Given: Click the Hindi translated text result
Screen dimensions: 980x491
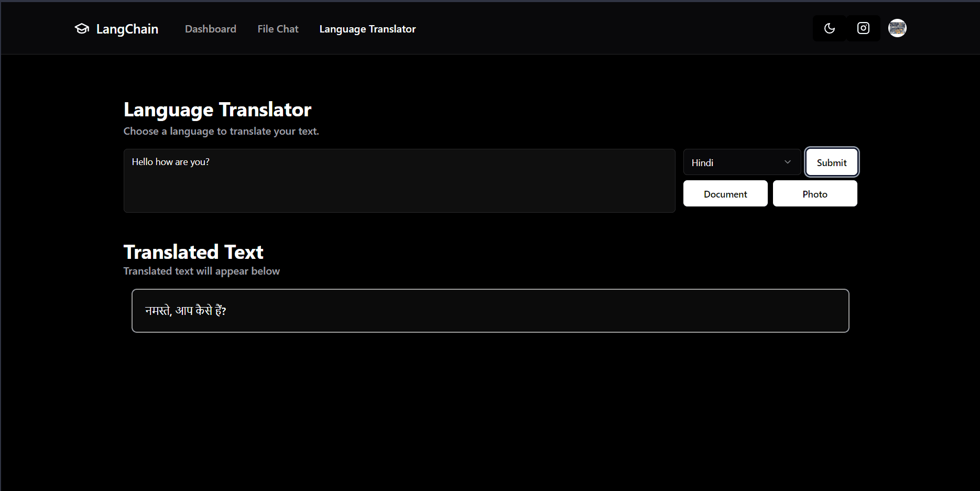Looking at the screenshot, I should [186, 311].
